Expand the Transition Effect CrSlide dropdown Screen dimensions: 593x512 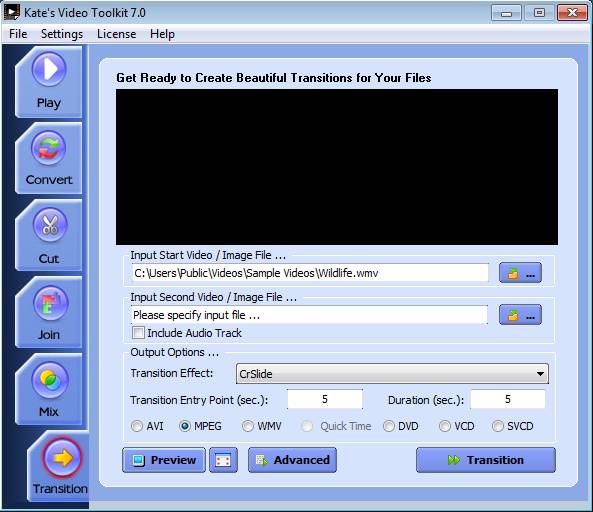point(392,374)
